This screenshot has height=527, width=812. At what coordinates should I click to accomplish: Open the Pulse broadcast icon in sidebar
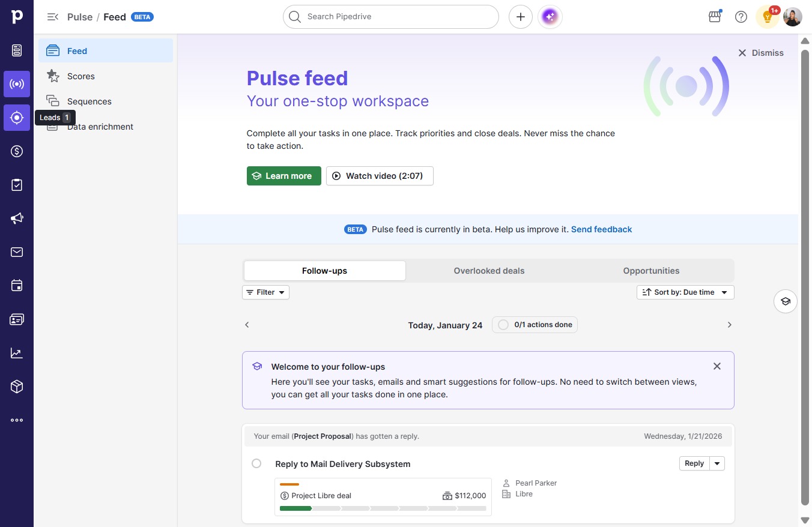(17, 84)
